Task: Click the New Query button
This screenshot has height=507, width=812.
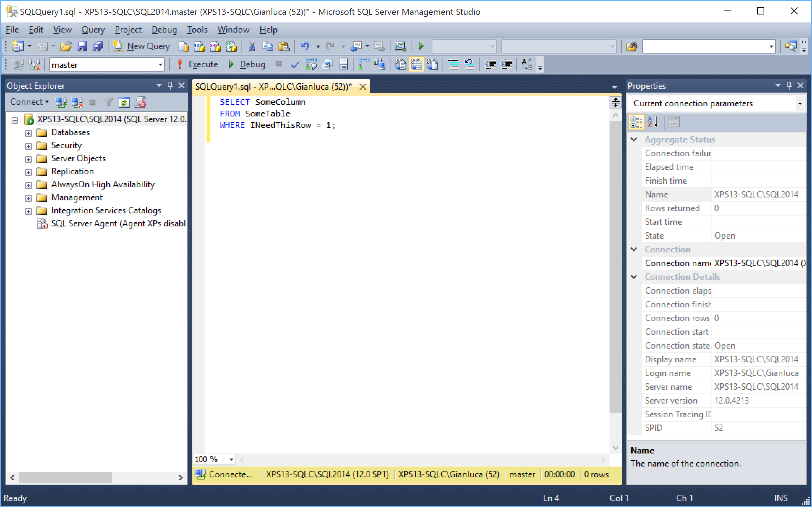Action: 142,46
